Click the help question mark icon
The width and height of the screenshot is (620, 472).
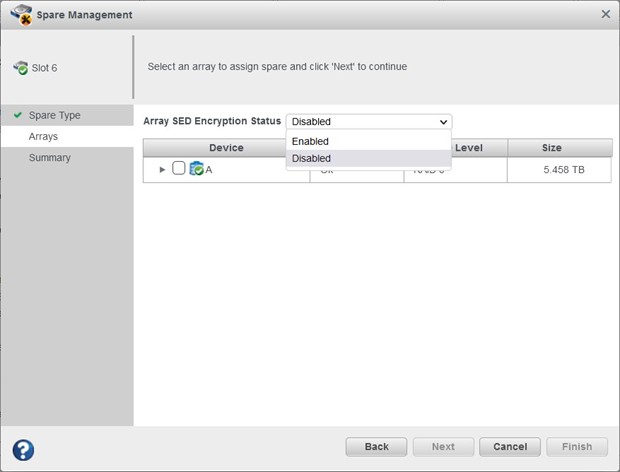[23, 450]
